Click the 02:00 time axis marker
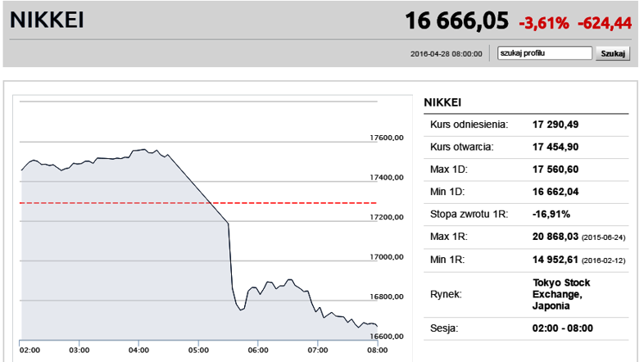644x362 pixels. 29,350
